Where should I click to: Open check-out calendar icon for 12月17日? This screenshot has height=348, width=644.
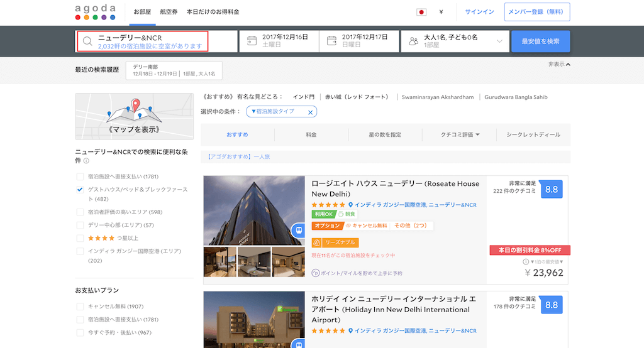tap(331, 41)
